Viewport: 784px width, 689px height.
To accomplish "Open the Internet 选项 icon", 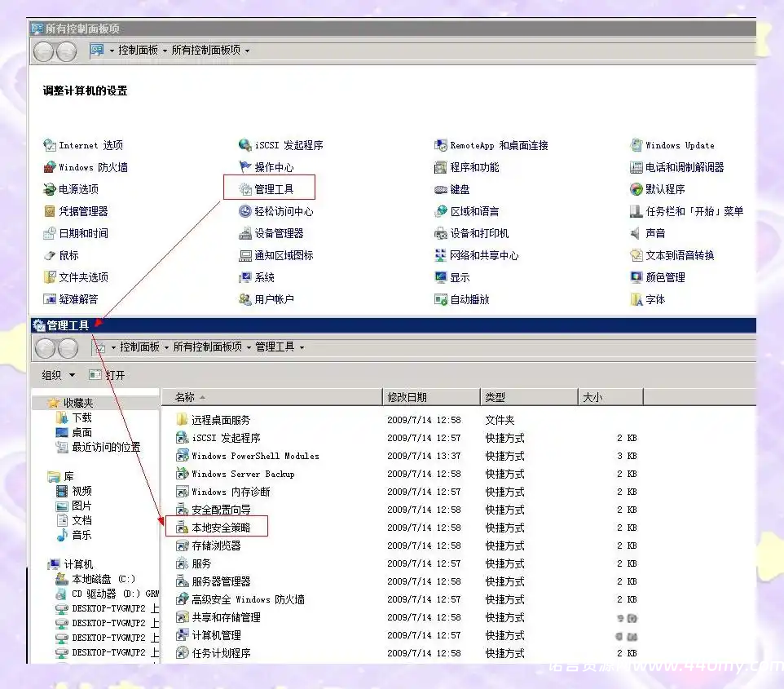I will point(50,146).
